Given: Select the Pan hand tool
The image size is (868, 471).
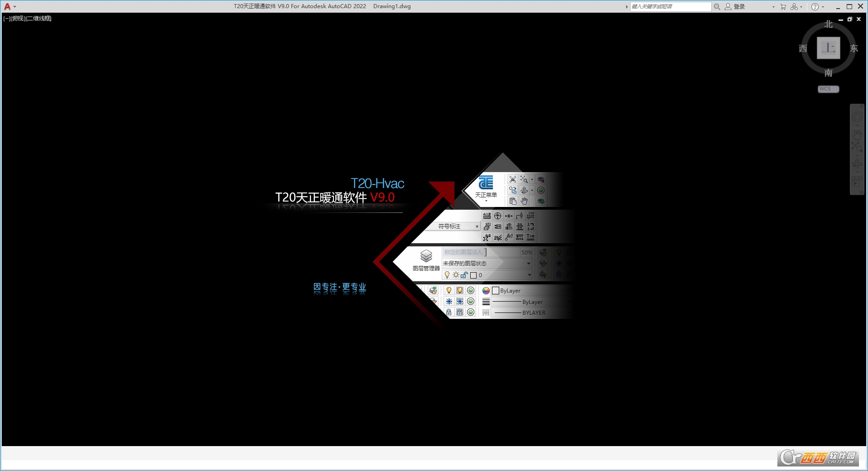Looking at the screenshot, I should 857,135.
